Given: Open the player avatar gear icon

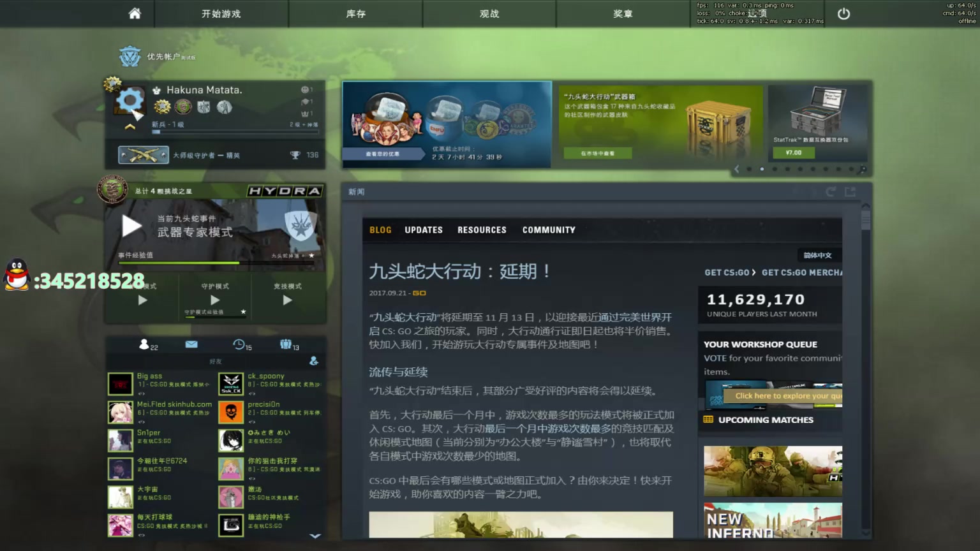Looking at the screenshot, I should click(x=129, y=100).
